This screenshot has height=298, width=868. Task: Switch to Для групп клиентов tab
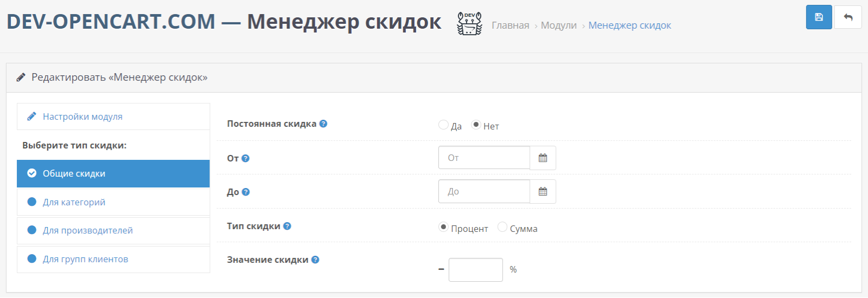[x=113, y=259]
